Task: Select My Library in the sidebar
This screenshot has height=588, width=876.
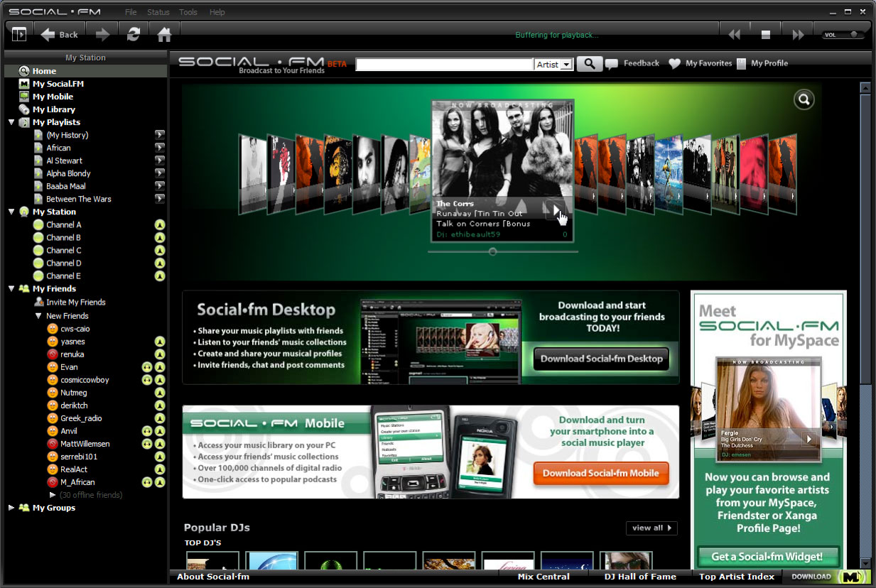Action: (x=53, y=109)
